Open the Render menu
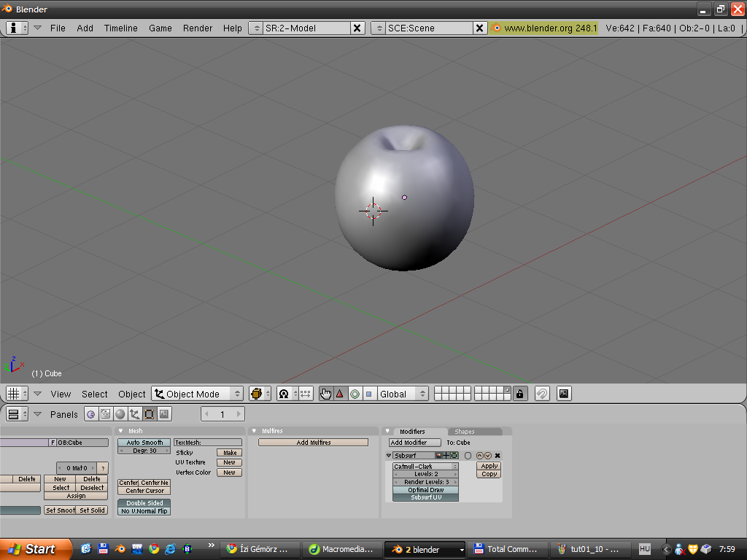 (x=198, y=28)
